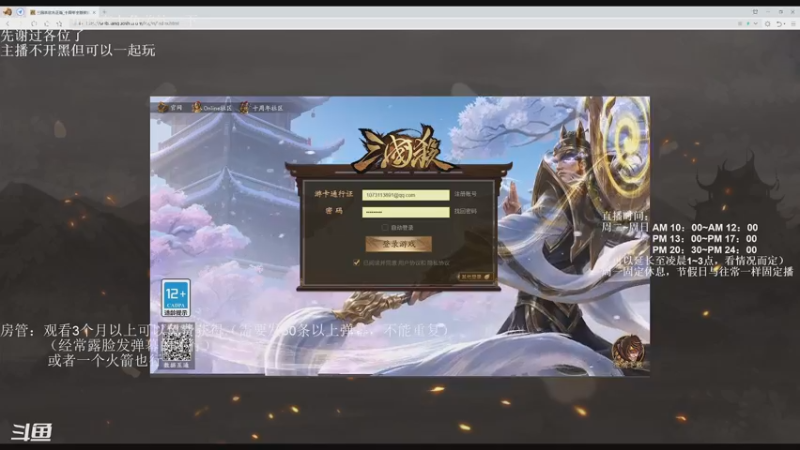Enable the 自动登录 auto-login checkbox
Viewport: 800px width, 450px height.
(x=385, y=228)
